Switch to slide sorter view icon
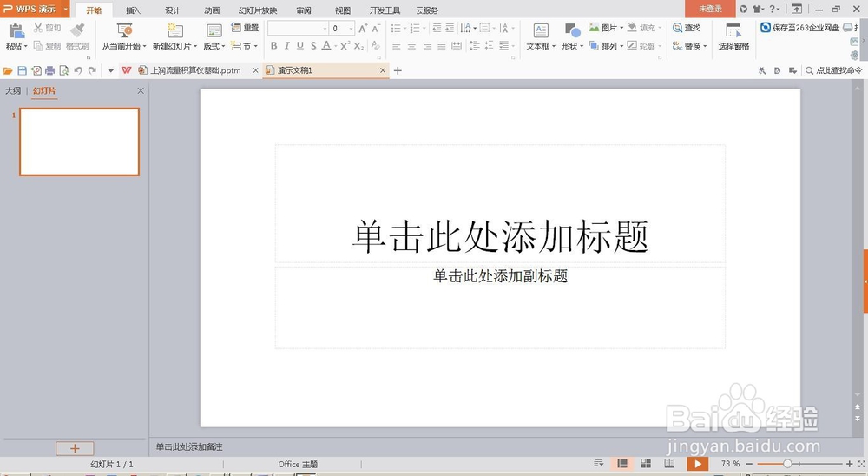The image size is (868, 476). [x=646, y=463]
